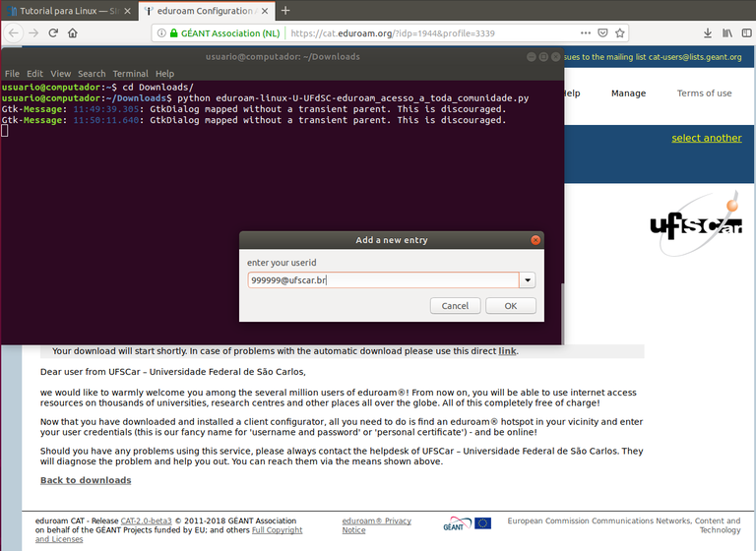This screenshot has height=551, width=756.
Task: Open page actions three-dots menu
Action: [586, 32]
